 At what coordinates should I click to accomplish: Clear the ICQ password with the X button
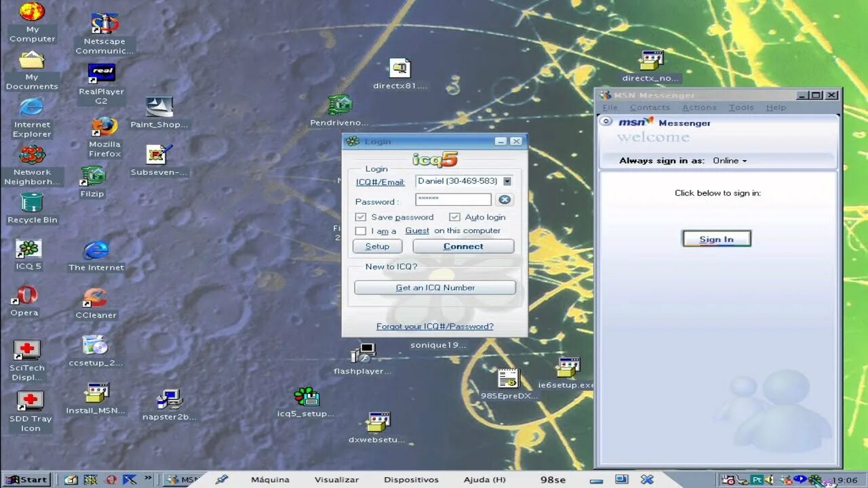504,199
